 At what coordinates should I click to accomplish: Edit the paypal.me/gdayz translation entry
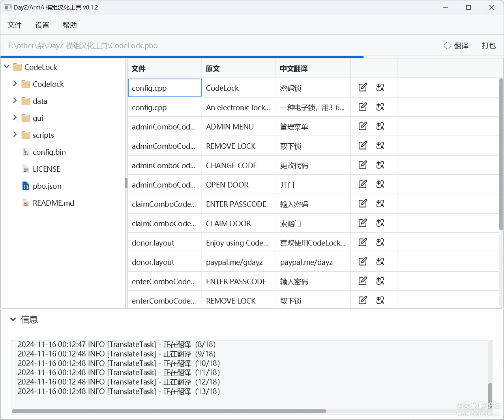tap(363, 262)
